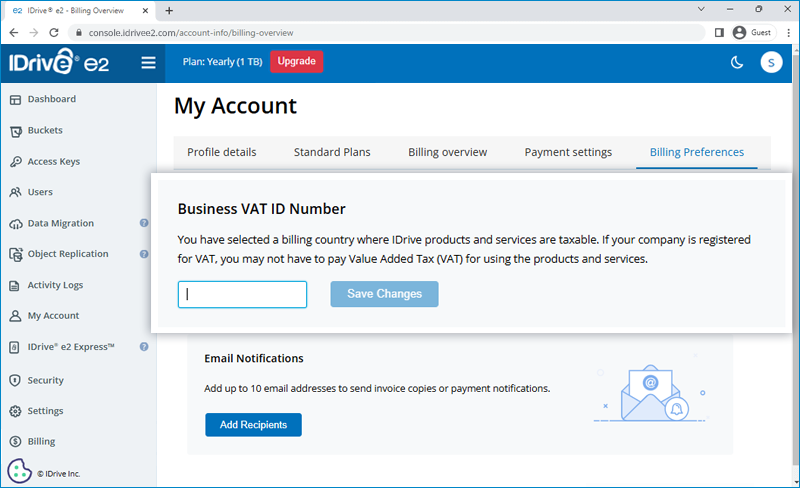Image resolution: width=800 pixels, height=488 pixels.
Task: Switch to Standard Plans tab
Action: click(x=332, y=152)
